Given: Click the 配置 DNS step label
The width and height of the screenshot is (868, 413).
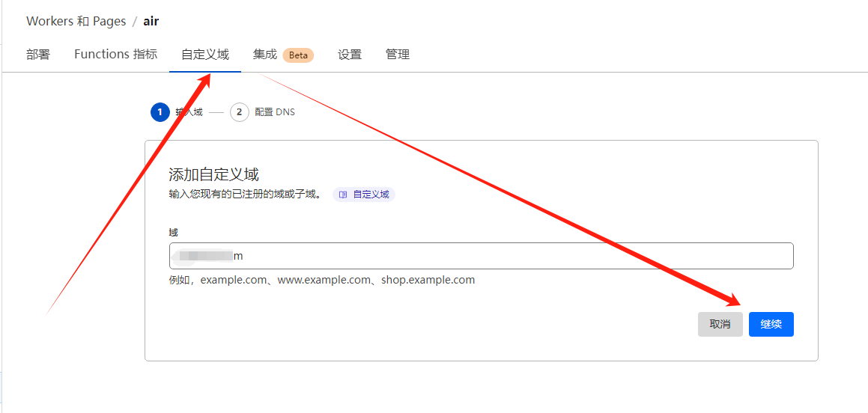Looking at the screenshot, I should point(275,112).
